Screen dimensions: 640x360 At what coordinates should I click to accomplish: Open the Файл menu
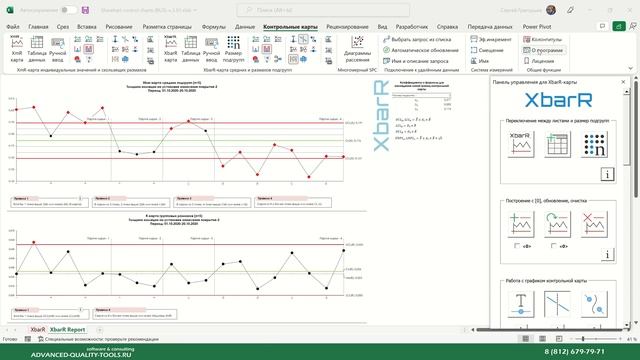13,27
